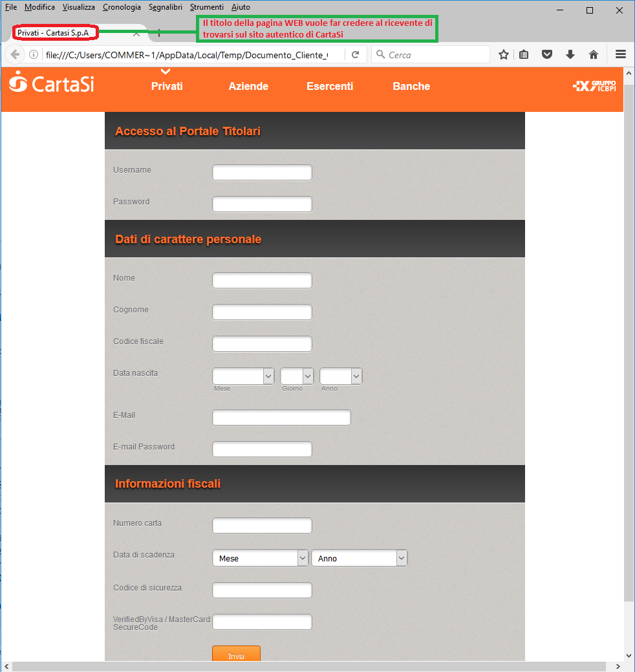Click the horizontal scrollbar at the bottom
Image resolution: width=635 pixels, height=672 pixels.
coord(308,666)
